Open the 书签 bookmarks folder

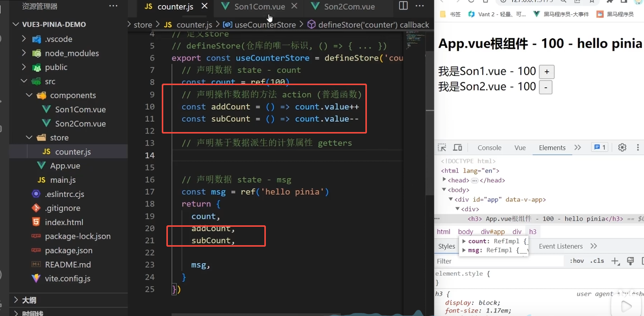pyautogui.click(x=451, y=14)
